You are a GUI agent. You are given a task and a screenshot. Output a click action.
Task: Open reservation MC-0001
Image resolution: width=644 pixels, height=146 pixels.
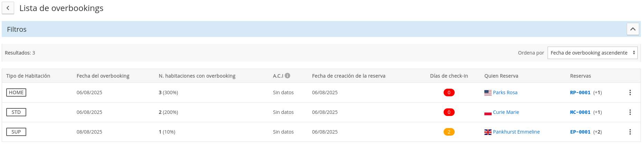point(580,112)
